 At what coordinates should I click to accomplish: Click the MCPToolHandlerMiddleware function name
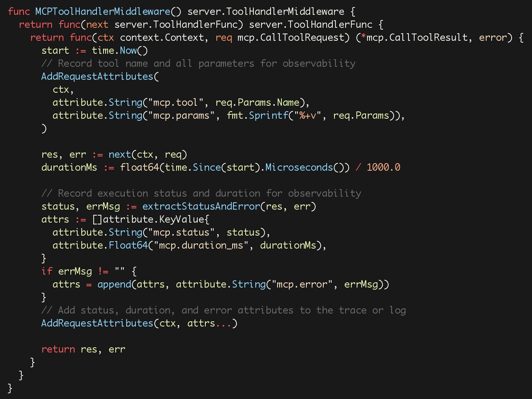tap(103, 12)
